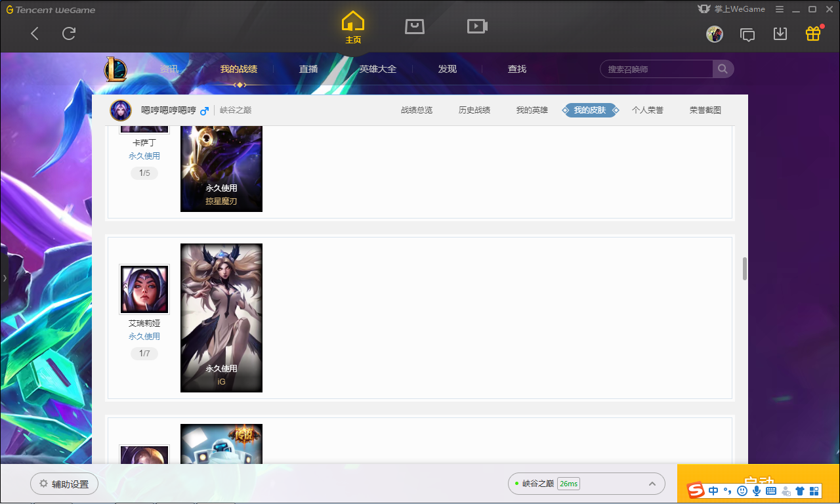Click the magnifier search button
The image size is (840, 504).
[x=723, y=69]
